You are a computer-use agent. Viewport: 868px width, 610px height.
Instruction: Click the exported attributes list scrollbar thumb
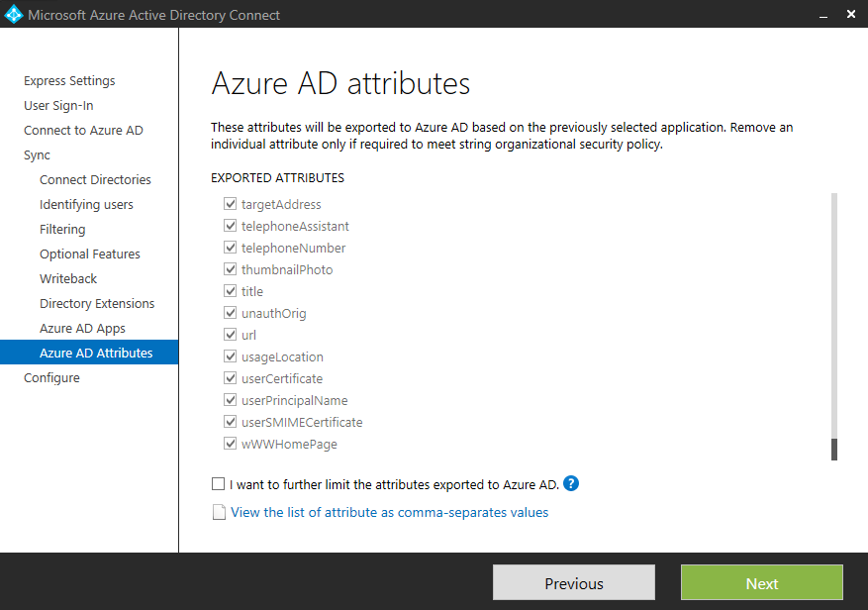click(834, 450)
